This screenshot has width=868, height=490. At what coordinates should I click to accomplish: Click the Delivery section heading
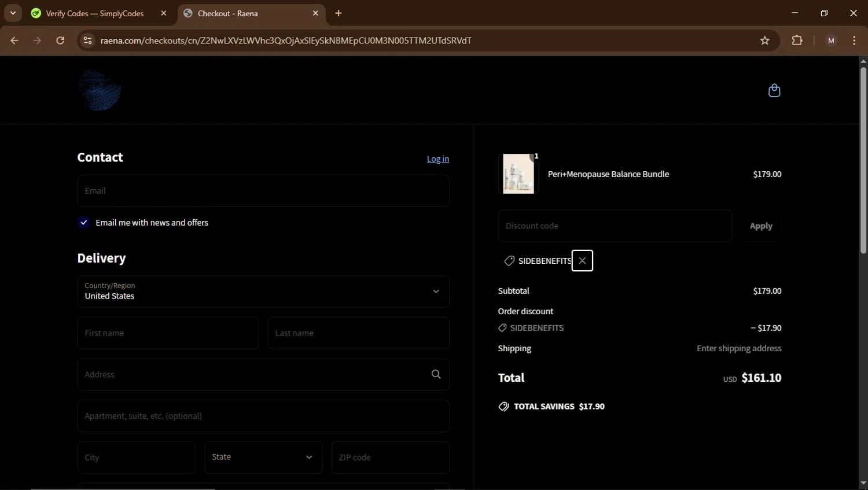(x=101, y=258)
